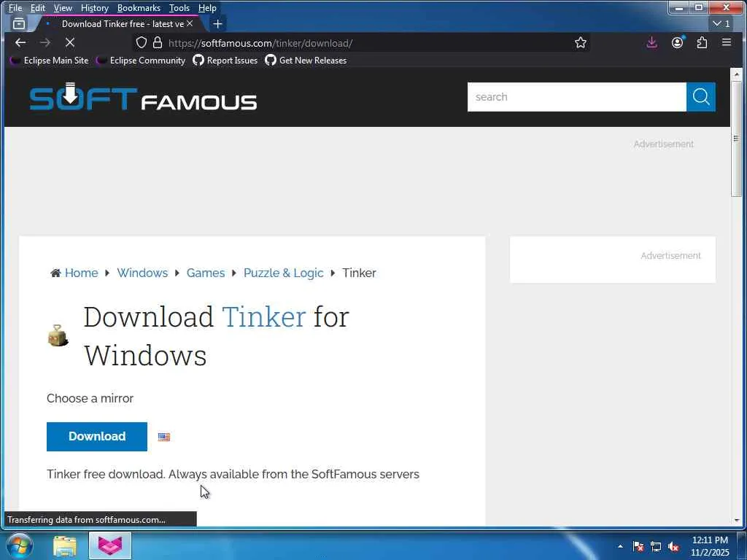Bookmark this page with the star

tap(580, 43)
